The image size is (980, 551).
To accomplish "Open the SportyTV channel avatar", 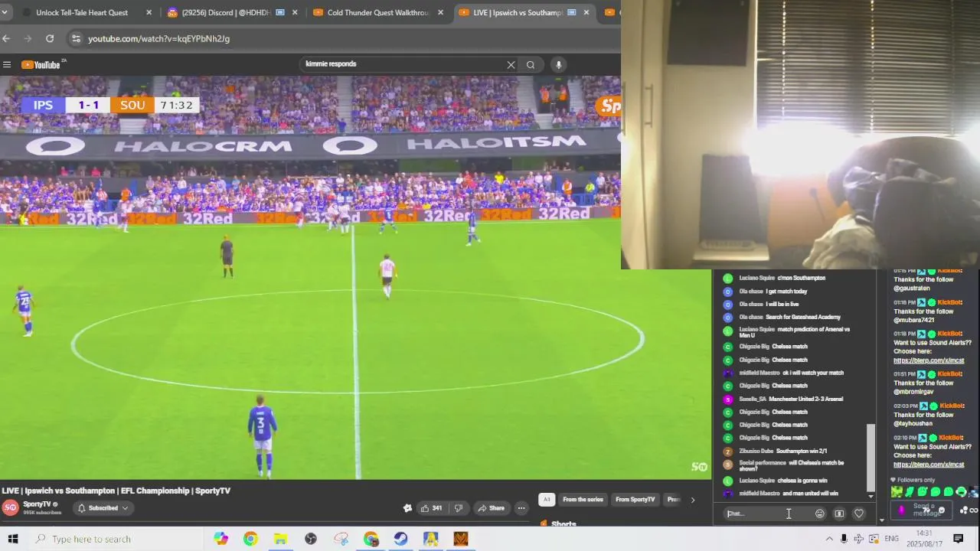I will tap(11, 507).
